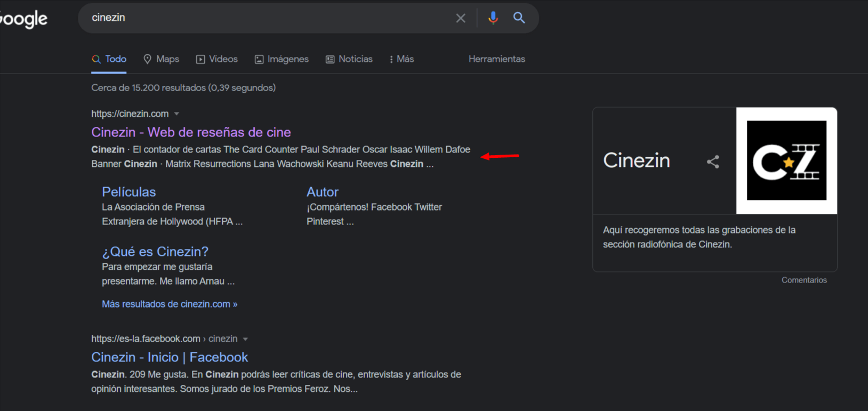
Task: Submit search with the magnifying glass icon
Action: pos(519,18)
